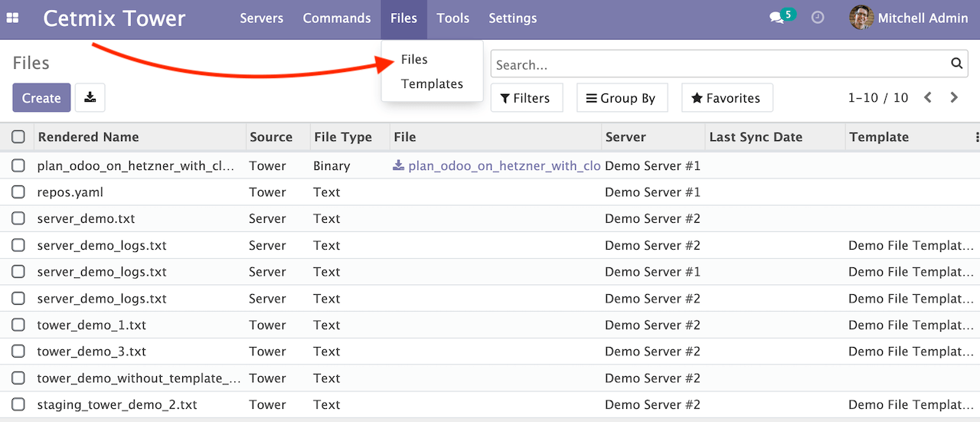The image size is (980, 422).
Task: Open the conversations messages icon with badge 5
Action: [x=781, y=17]
